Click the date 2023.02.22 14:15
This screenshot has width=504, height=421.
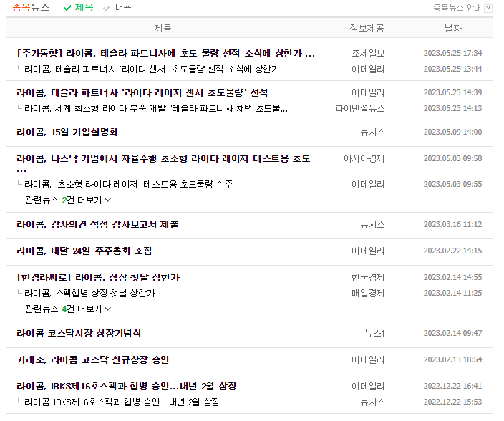point(452,251)
